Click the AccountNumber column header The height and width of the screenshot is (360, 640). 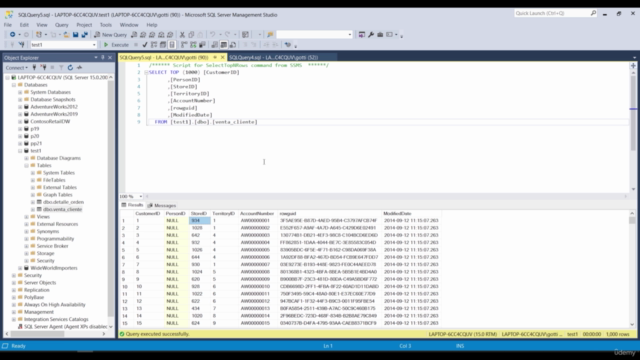tap(257, 213)
